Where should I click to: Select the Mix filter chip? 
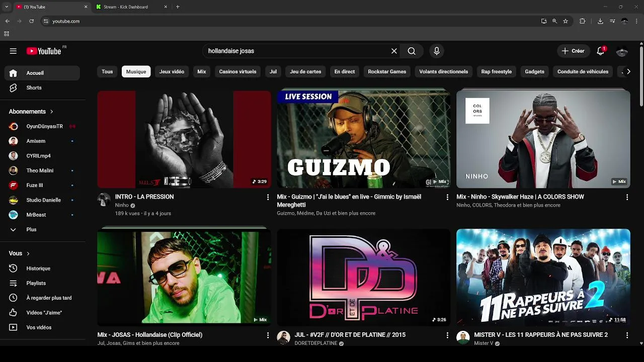pos(202,71)
